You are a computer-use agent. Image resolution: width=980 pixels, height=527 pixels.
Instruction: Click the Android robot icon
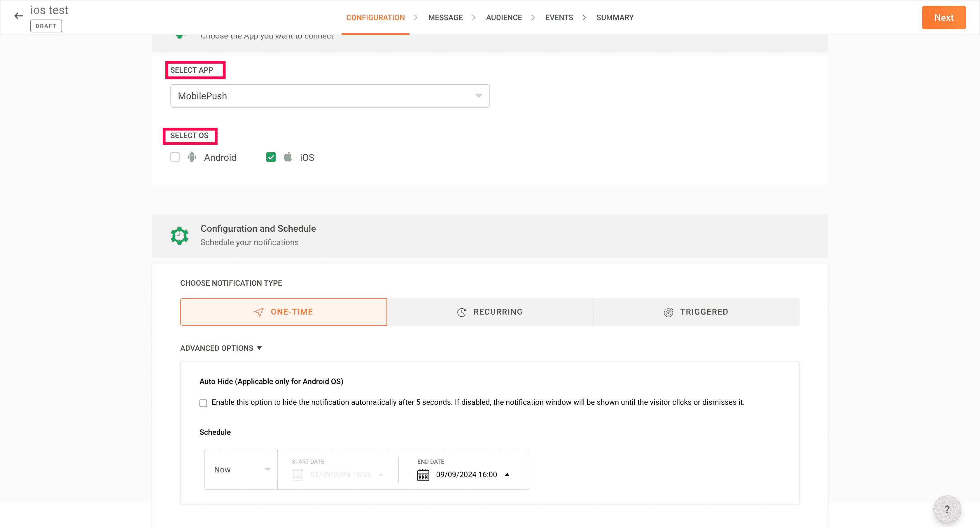[192, 157]
